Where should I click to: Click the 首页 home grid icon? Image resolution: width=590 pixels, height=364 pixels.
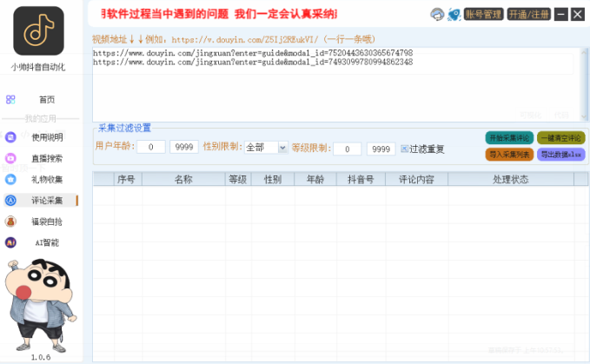click(x=10, y=100)
